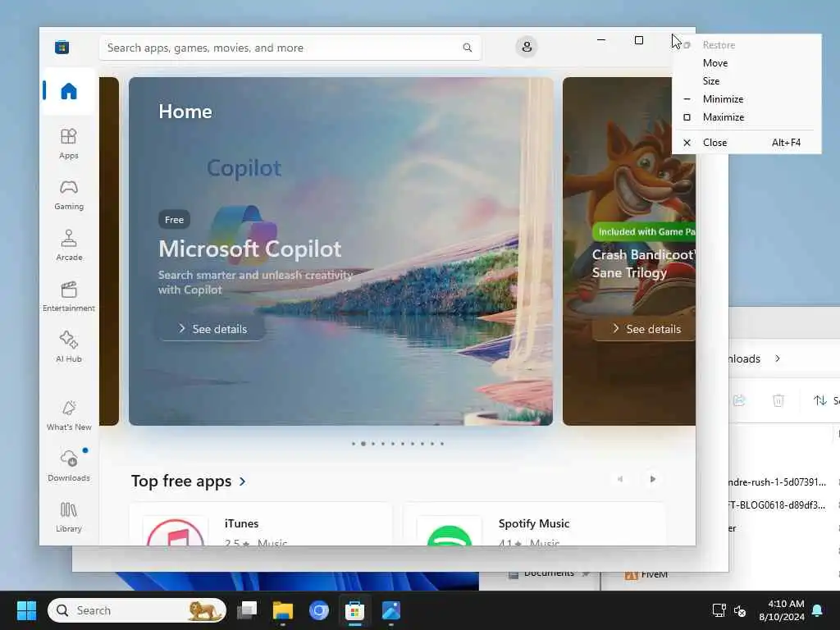The image size is (840, 630).
Task: Open AI Hub in the sidebar
Action: pos(69,347)
